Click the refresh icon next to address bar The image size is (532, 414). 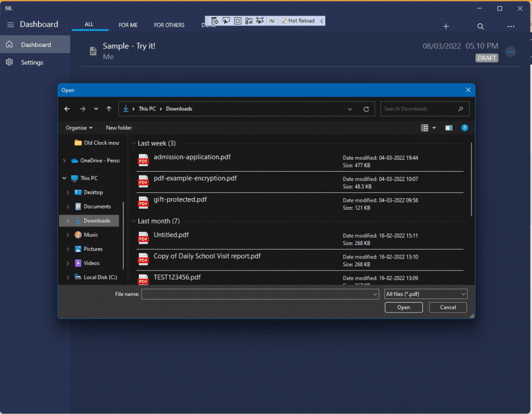(x=366, y=109)
